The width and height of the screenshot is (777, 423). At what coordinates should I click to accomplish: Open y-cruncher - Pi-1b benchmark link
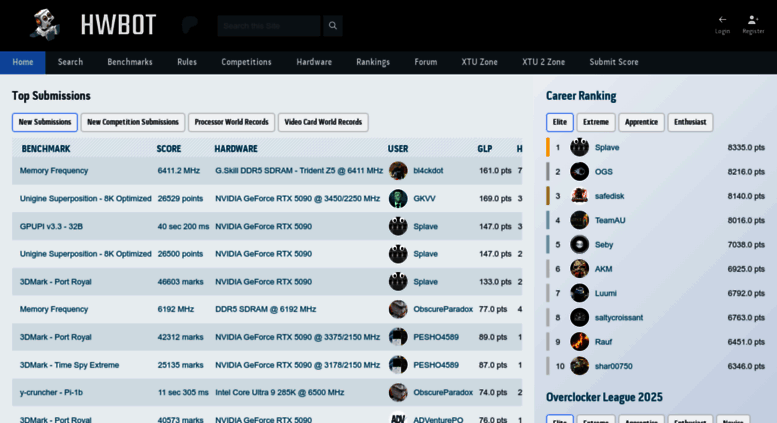[x=51, y=392]
